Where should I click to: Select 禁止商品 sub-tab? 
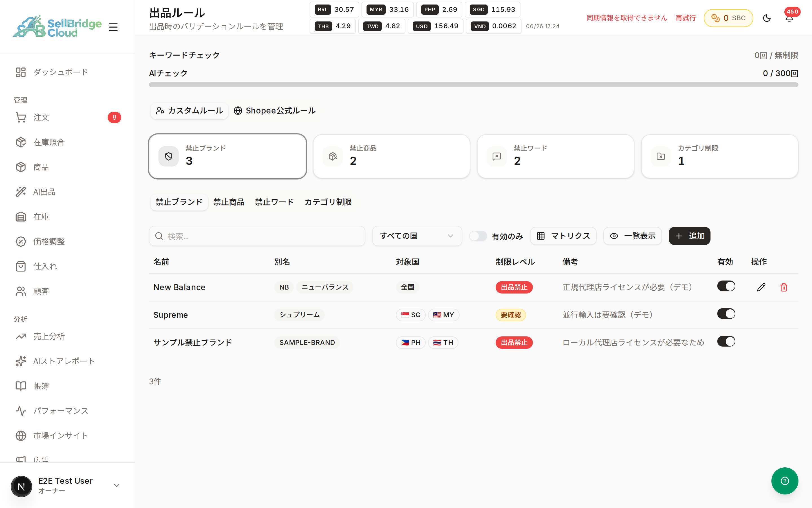click(x=229, y=202)
